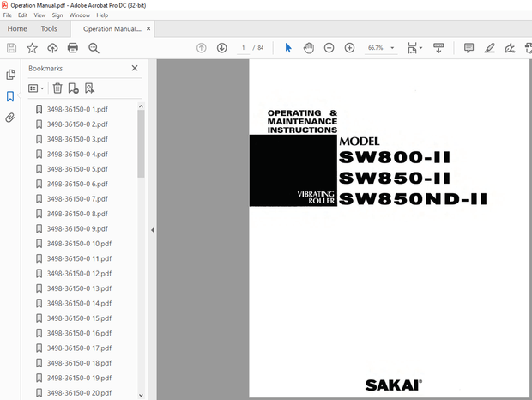Viewport: 532px width, 400px height.
Task: Go to previous page arrow
Action: point(201,48)
